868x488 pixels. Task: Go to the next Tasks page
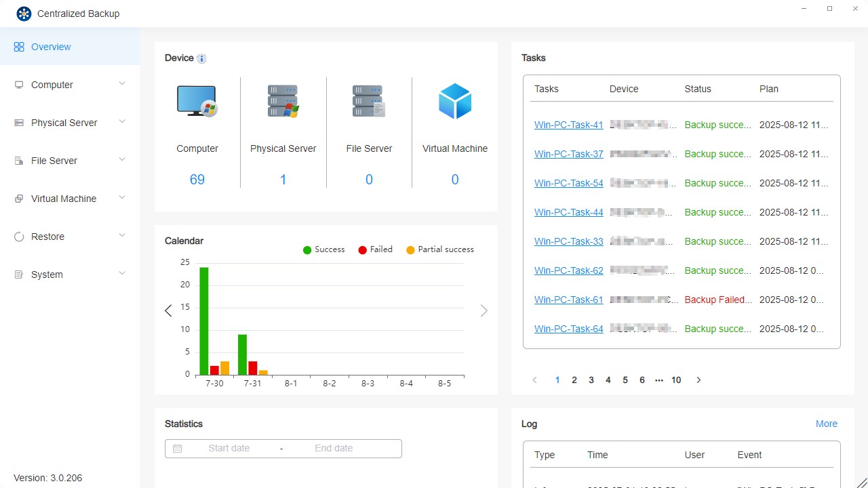click(699, 380)
